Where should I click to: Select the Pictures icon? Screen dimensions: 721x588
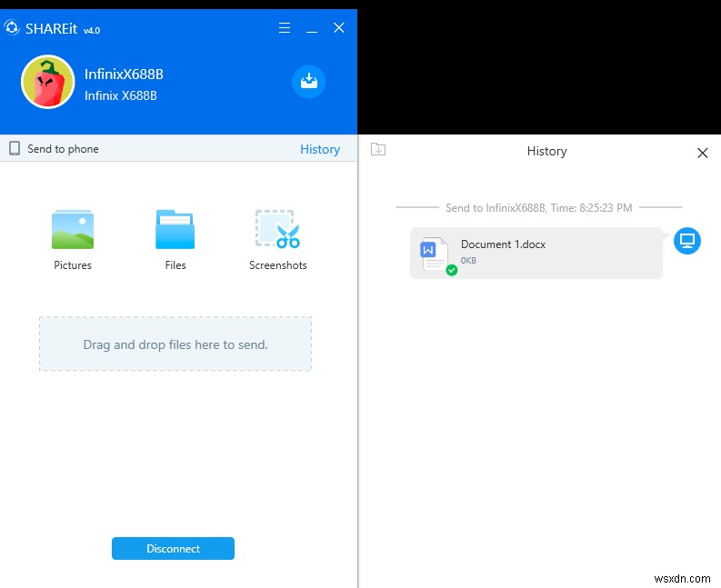click(73, 229)
